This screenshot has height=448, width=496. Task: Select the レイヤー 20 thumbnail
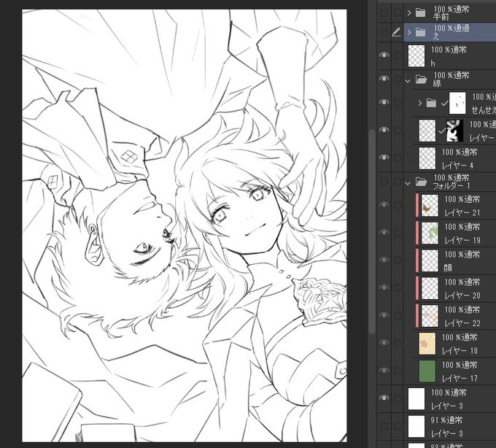(x=430, y=288)
